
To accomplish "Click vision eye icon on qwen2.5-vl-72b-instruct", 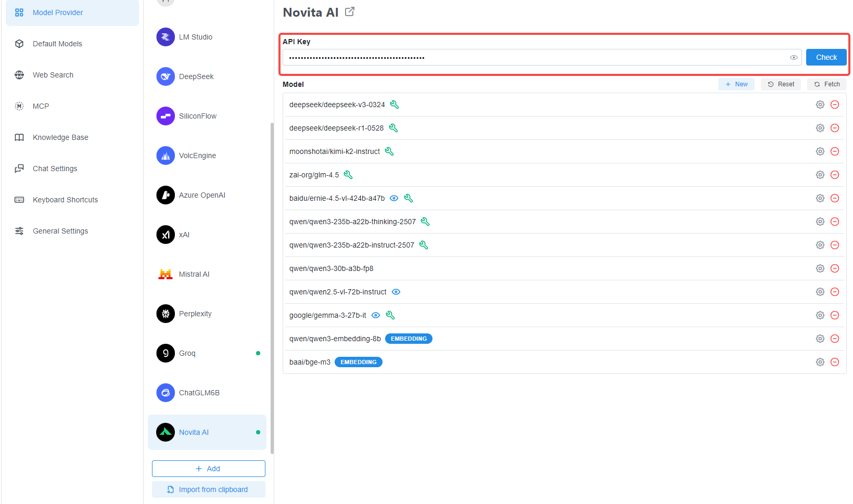I will (396, 292).
